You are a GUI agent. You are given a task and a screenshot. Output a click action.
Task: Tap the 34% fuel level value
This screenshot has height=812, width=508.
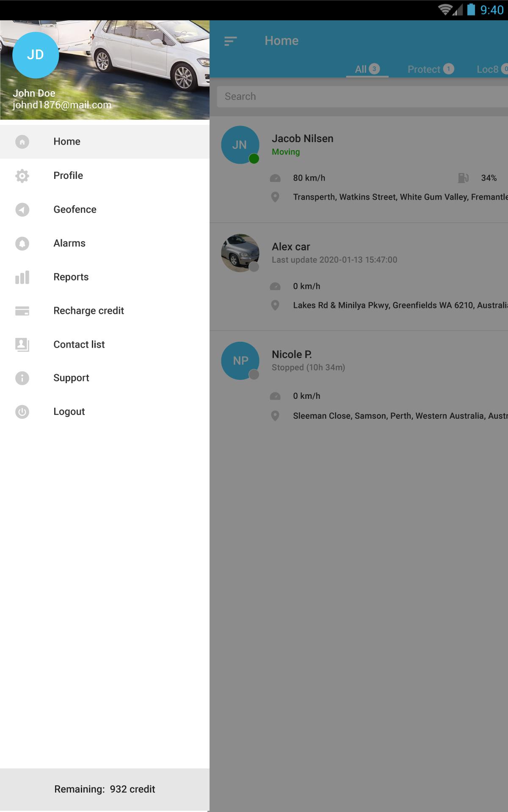[489, 178]
